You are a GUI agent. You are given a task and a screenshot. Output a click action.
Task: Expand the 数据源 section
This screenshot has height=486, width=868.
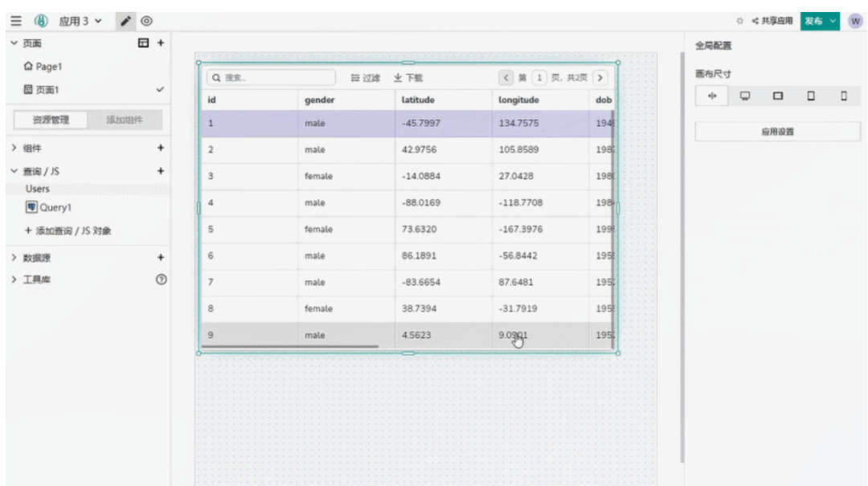click(14, 257)
